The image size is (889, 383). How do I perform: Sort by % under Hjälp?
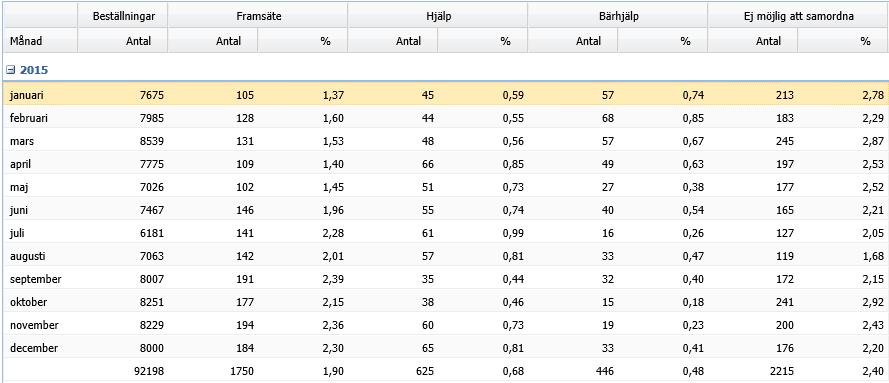point(483,41)
